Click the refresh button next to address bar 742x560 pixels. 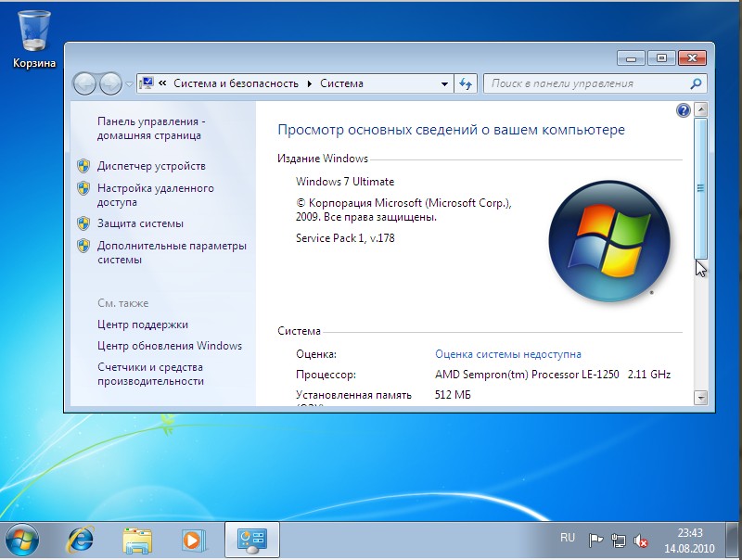(466, 83)
